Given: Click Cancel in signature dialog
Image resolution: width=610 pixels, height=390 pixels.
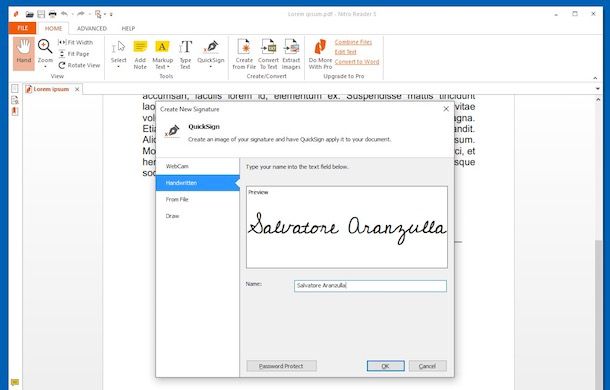Looking at the screenshot, I should point(427,366).
